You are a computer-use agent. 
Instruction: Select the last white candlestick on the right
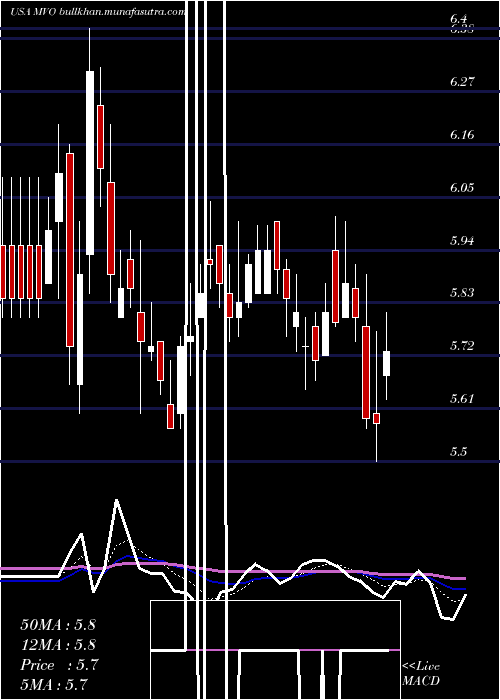[x=387, y=363]
